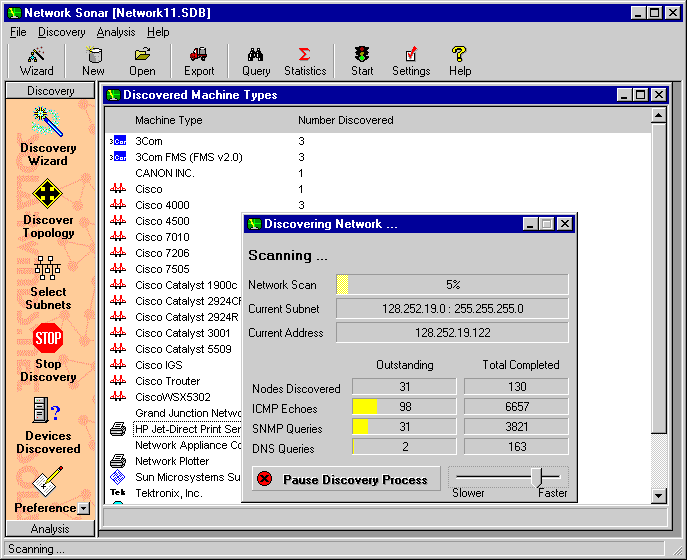
Task: Click the Start traffic light icon
Action: pos(362,61)
